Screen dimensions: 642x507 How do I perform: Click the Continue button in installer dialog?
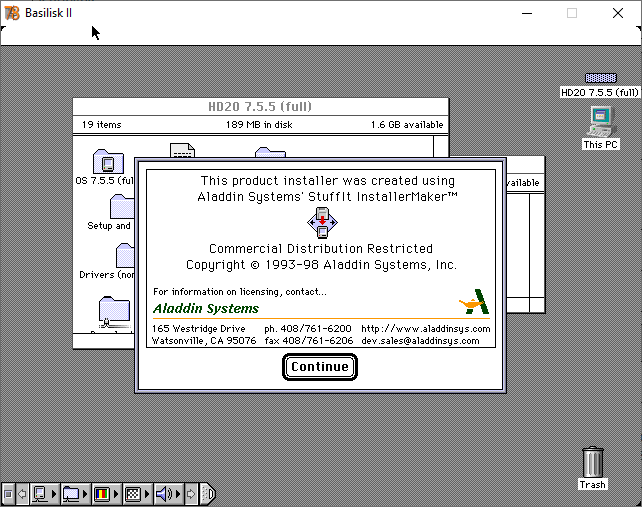[x=320, y=367]
